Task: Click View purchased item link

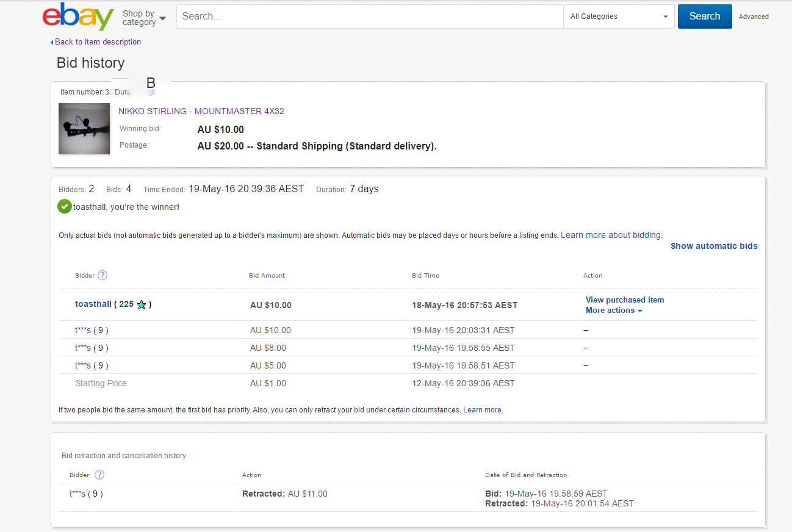Action: pyautogui.click(x=625, y=300)
